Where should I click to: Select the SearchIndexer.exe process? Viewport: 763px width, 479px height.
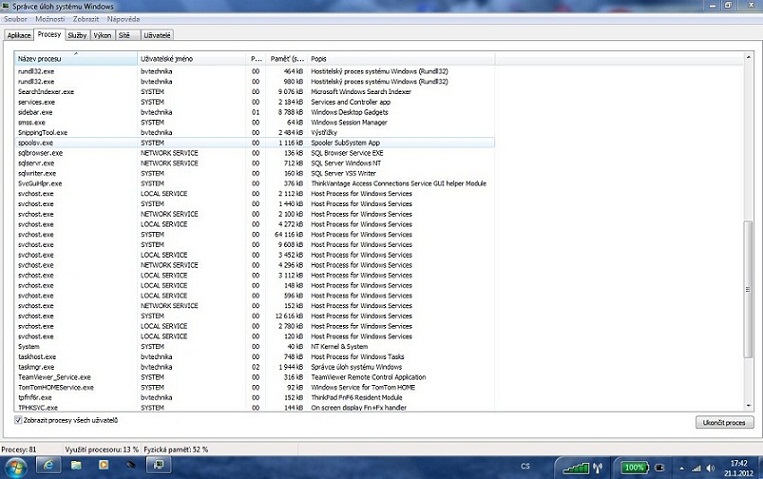[255, 92]
